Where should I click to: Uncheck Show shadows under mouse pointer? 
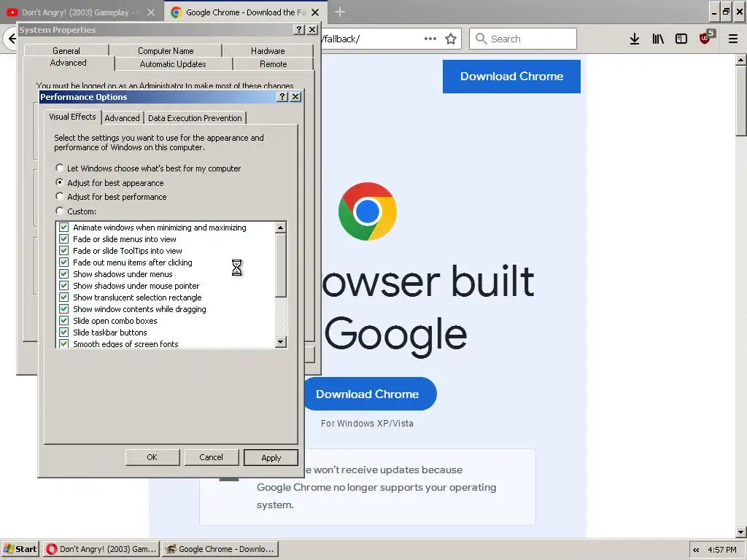coord(64,286)
